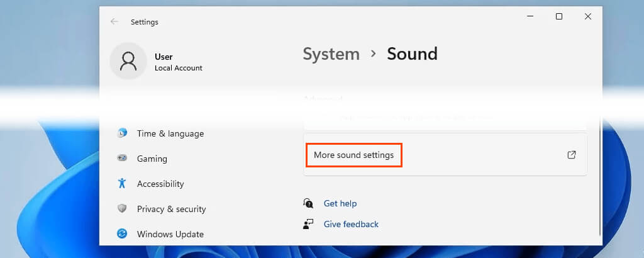Go to Windows Update section label

[170, 234]
